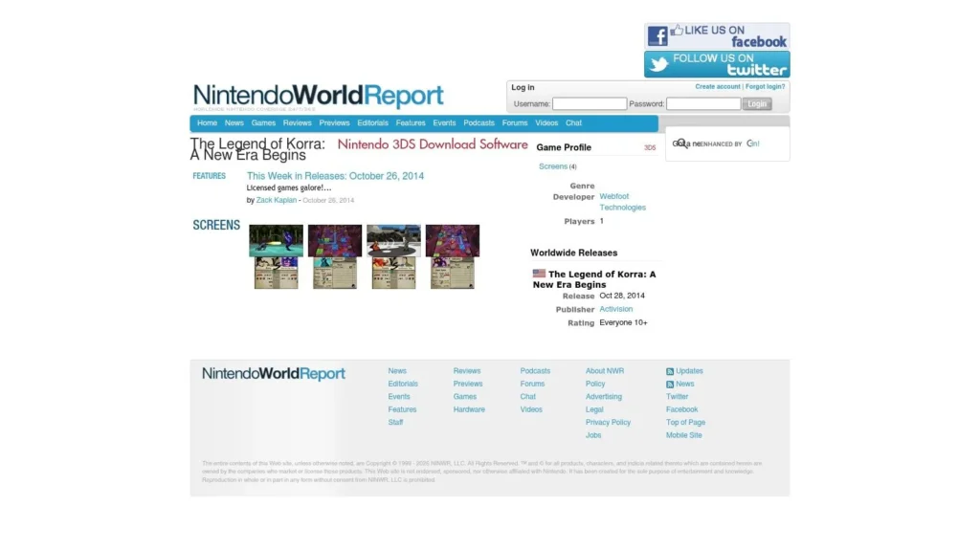This screenshot has width=980, height=551.
Task: Focus the Password input field
Action: point(703,103)
